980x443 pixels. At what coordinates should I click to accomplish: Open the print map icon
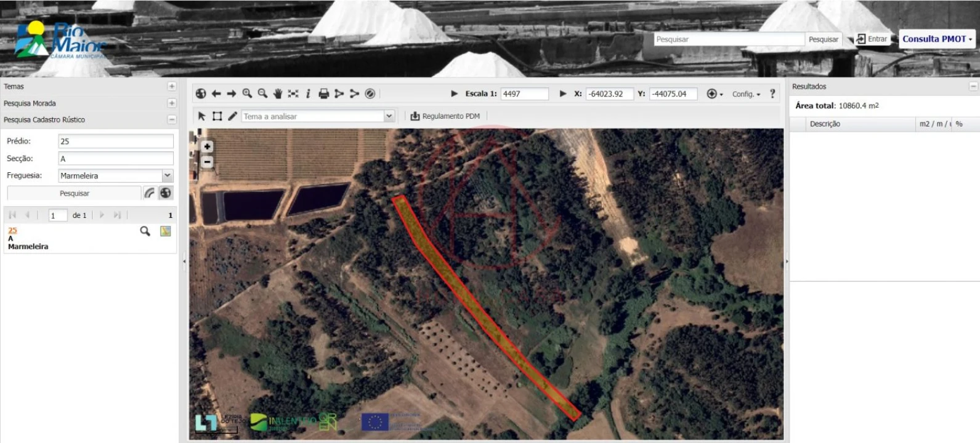click(x=324, y=94)
